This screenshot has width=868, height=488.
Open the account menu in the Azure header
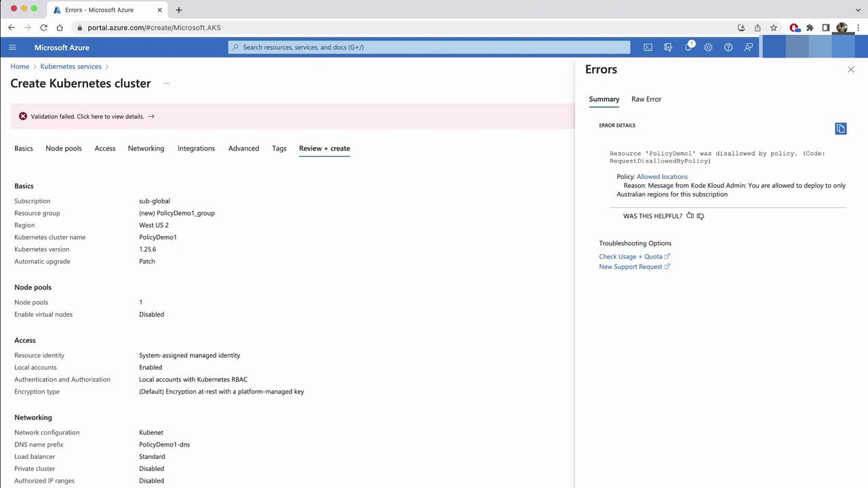pyautogui.click(x=815, y=47)
